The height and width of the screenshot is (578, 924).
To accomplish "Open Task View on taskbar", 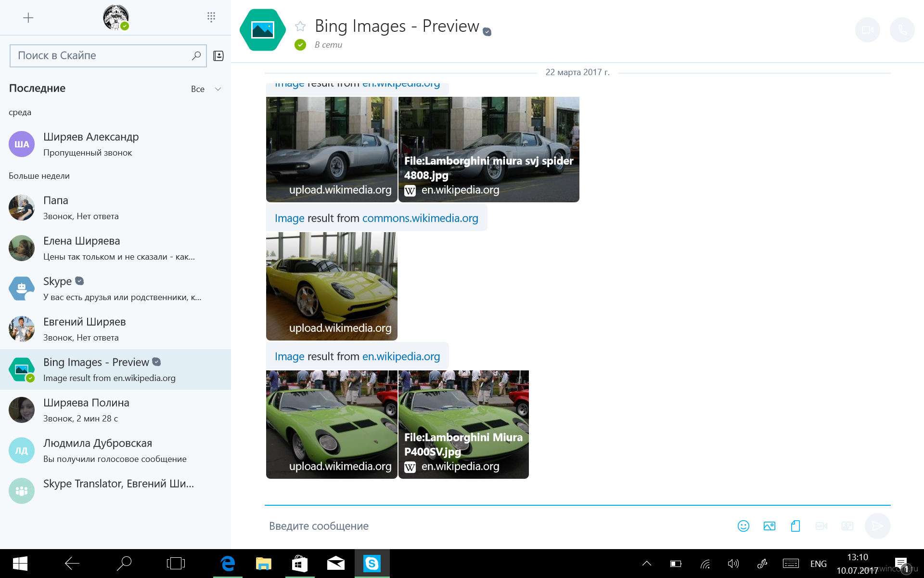I will pyautogui.click(x=176, y=564).
